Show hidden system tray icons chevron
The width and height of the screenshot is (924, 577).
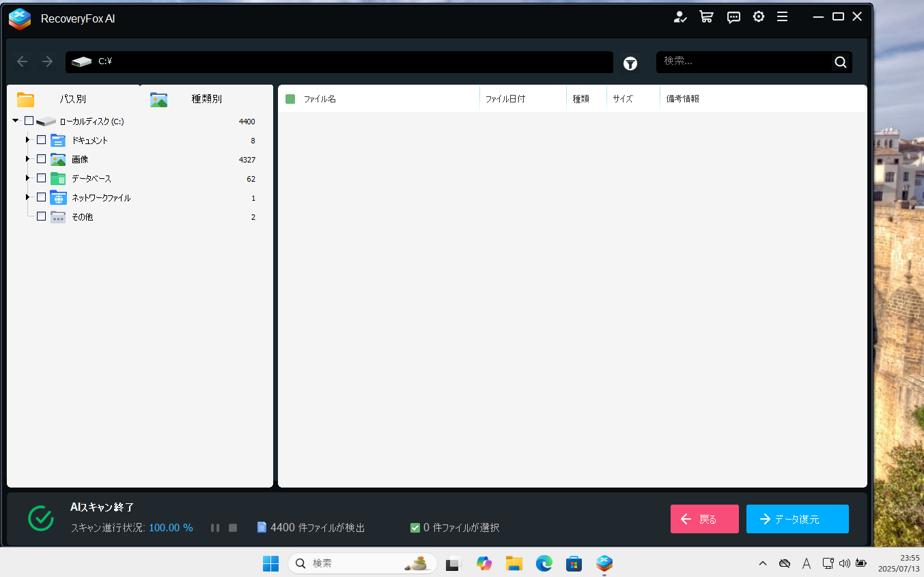tap(763, 563)
